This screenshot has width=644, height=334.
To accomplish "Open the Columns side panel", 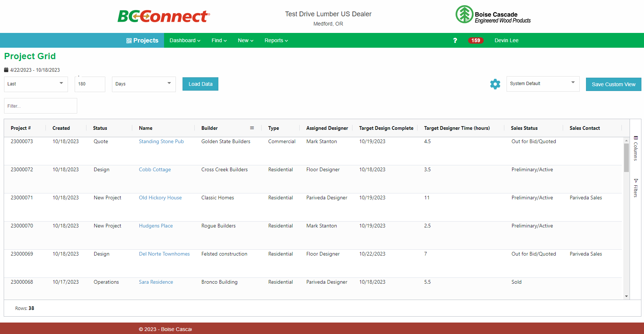I will tap(636, 148).
